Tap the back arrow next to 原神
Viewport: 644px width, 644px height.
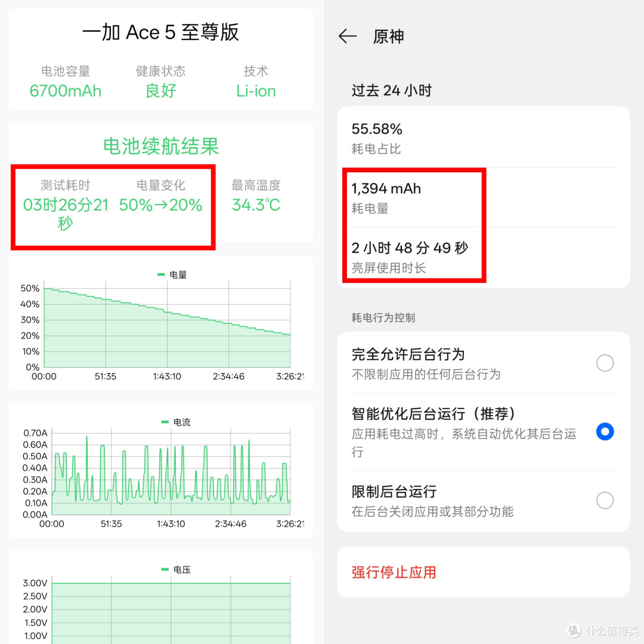pyautogui.click(x=348, y=36)
